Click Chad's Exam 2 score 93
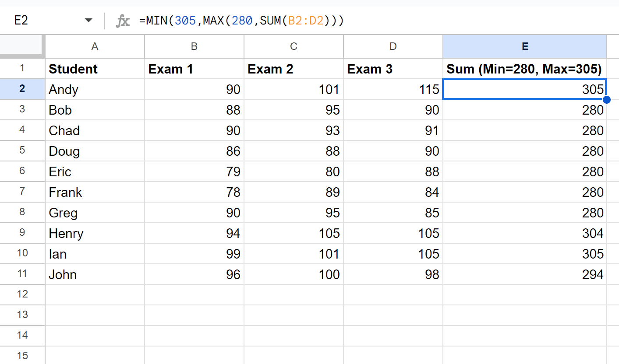 coord(294,130)
